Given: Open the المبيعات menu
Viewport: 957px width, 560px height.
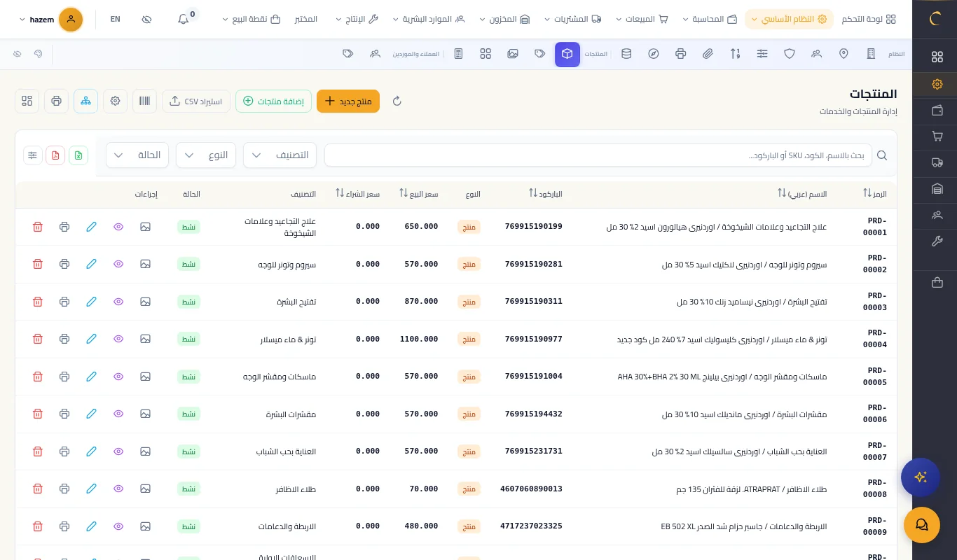Looking at the screenshot, I should point(642,19).
